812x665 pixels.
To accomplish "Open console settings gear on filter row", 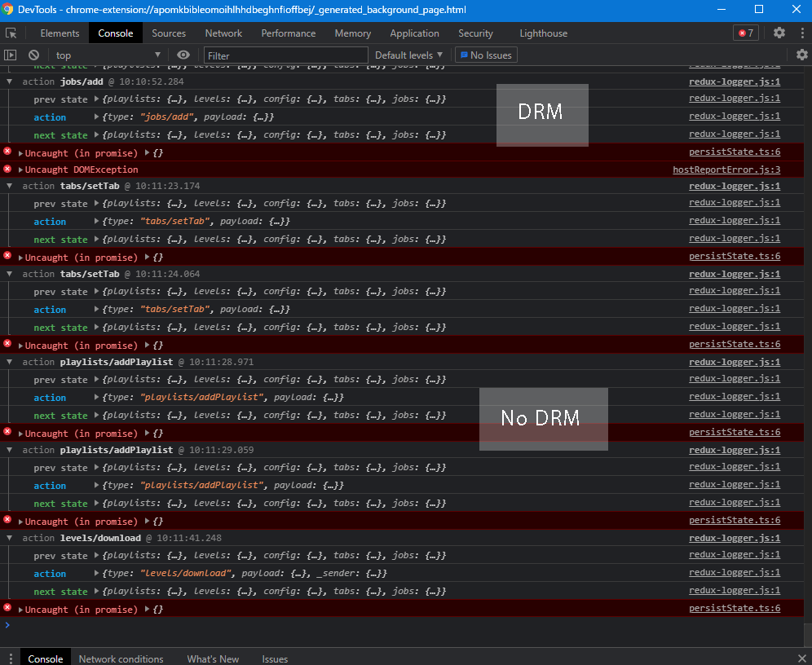I will pos(801,55).
